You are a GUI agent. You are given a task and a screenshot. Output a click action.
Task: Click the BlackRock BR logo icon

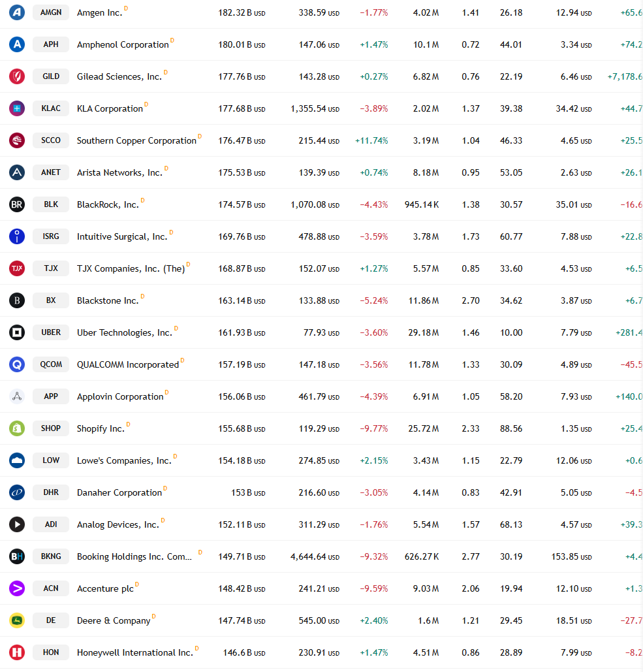coord(17,204)
